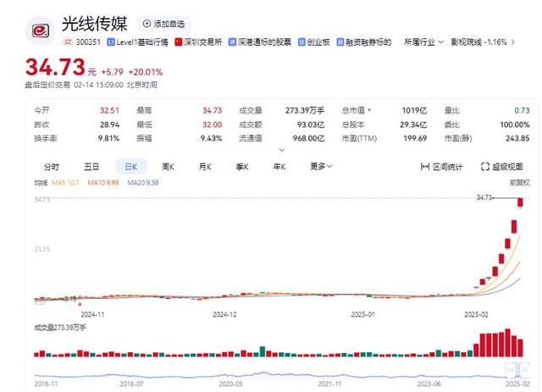The image size is (542, 392).
Task: Click the 区间统计 button
Action: click(441, 167)
